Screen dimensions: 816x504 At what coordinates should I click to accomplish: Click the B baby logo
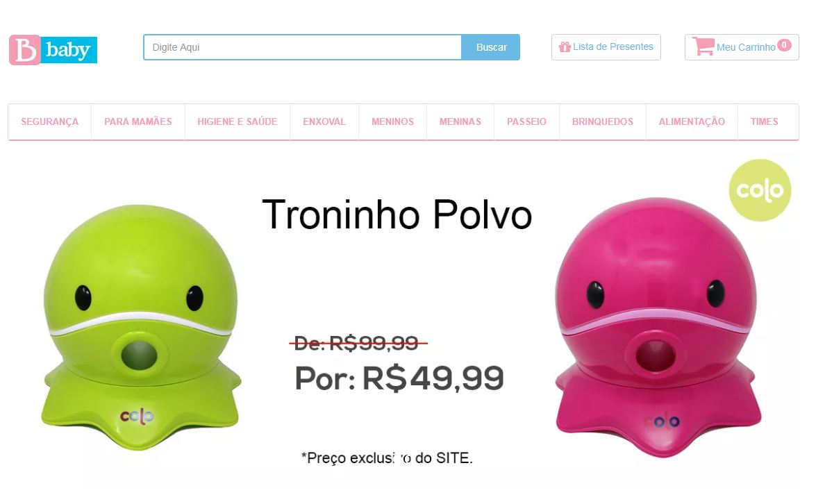[53, 50]
